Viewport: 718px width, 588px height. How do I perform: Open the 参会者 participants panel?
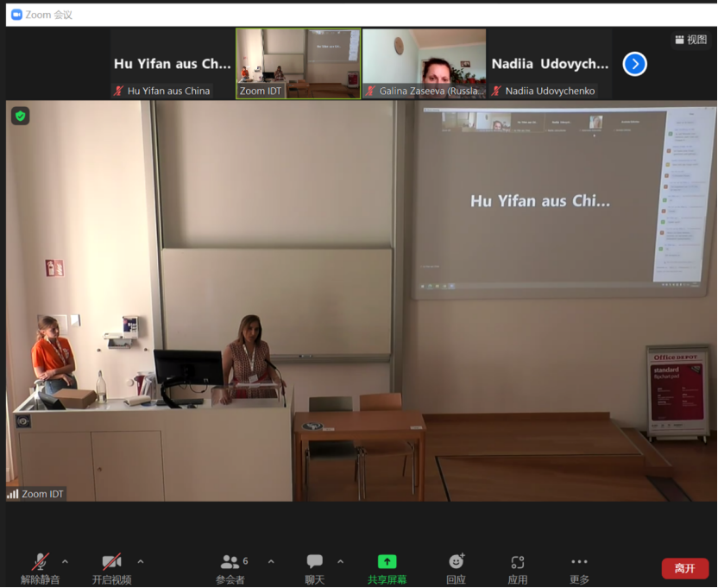point(230,567)
